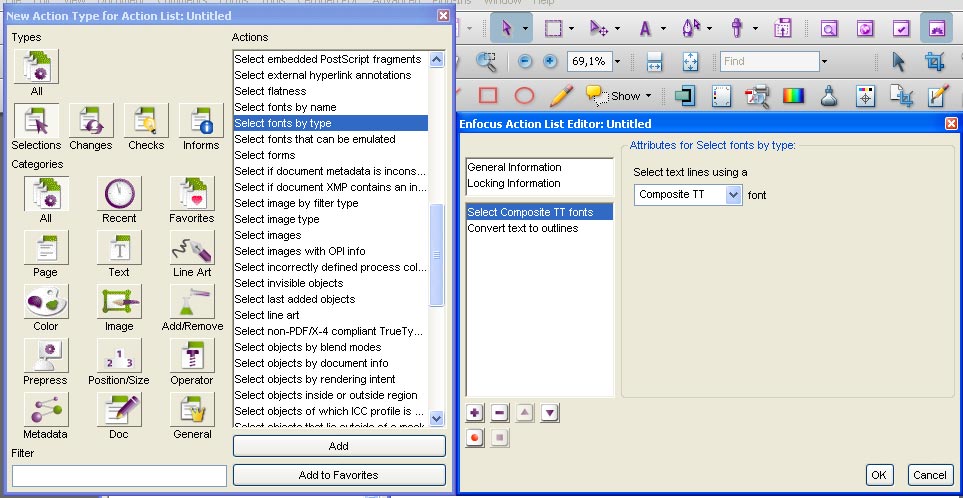Cancel the Action List Editor dialog
The image size is (963, 498).
(x=929, y=475)
